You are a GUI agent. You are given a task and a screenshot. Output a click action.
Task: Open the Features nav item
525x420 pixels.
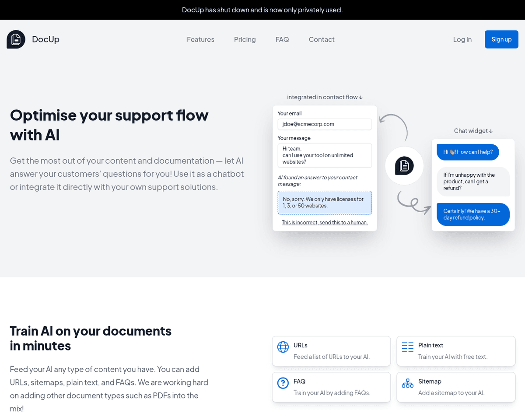tap(200, 39)
